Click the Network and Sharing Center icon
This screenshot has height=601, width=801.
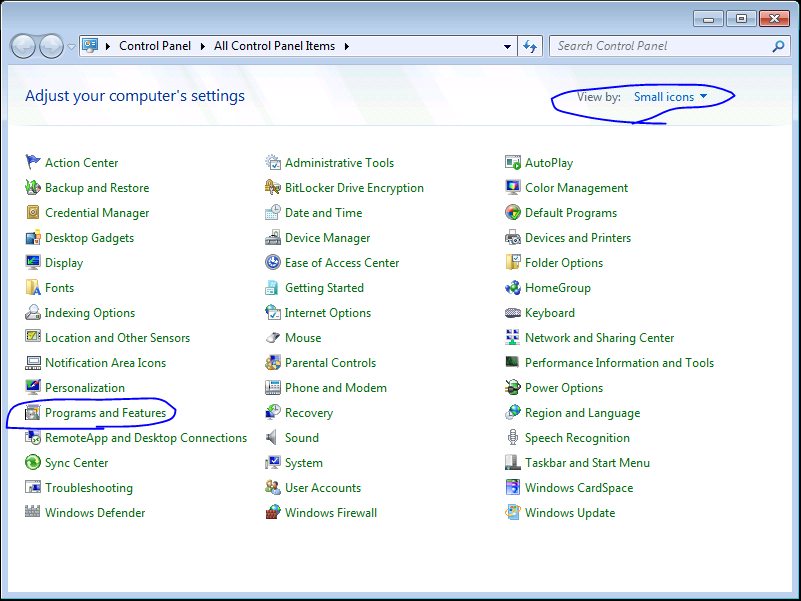coord(513,337)
